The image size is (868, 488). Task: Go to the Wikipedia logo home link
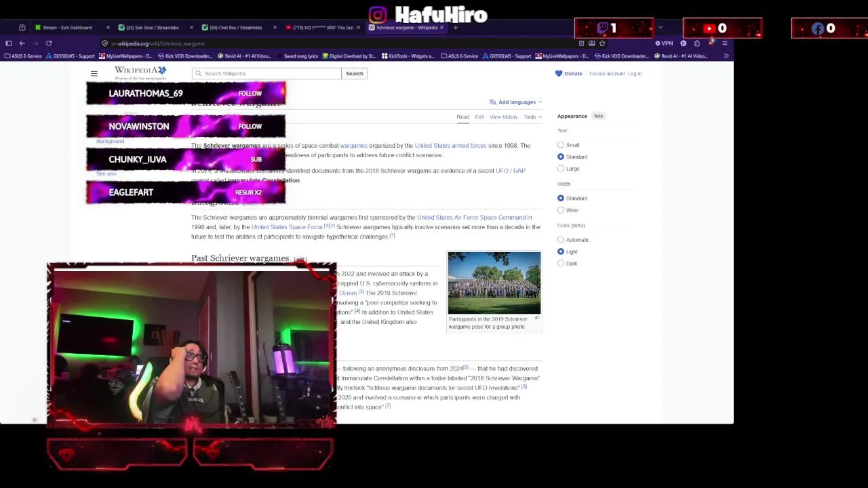coord(140,73)
